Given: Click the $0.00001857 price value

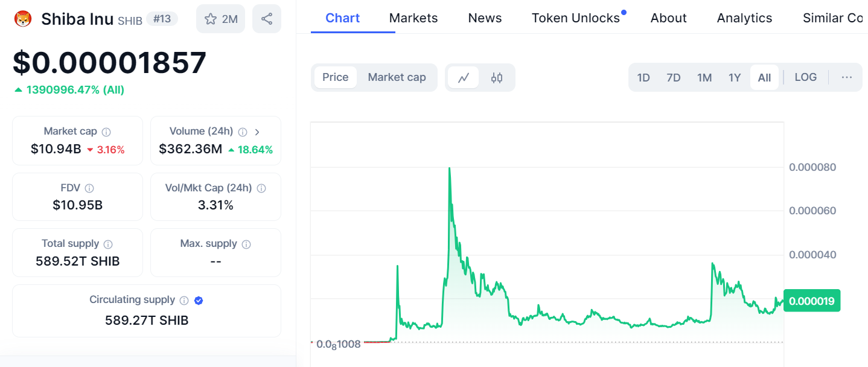Looking at the screenshot, I should click(109, 63).
